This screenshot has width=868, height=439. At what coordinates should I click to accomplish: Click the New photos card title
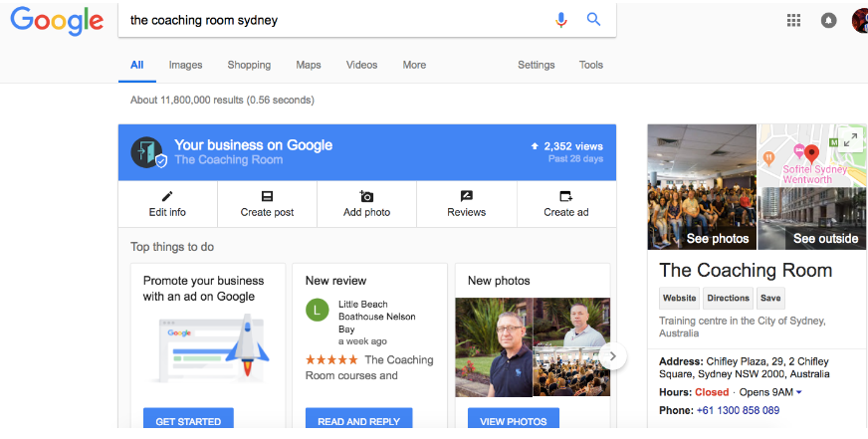pyautogui.click(x=499, y=281)
